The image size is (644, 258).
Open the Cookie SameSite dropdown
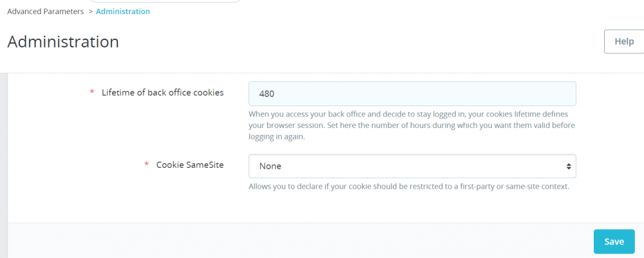pos(412,166)
